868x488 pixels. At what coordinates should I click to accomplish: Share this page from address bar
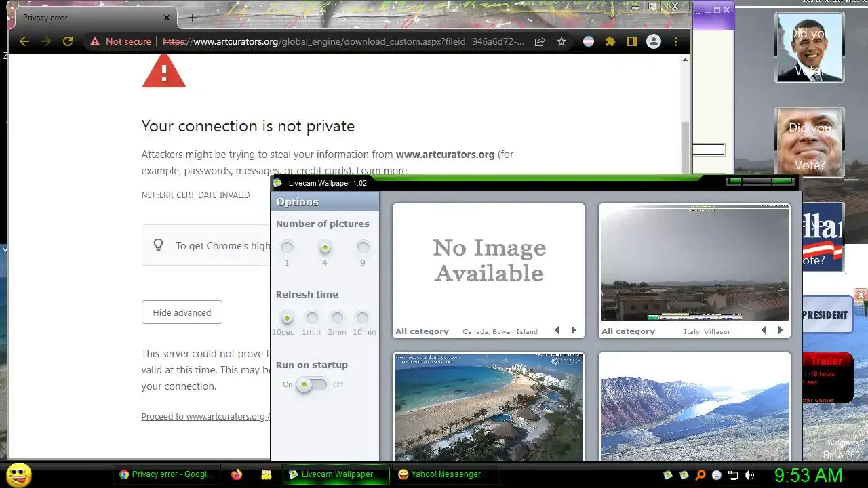(540, 41)
